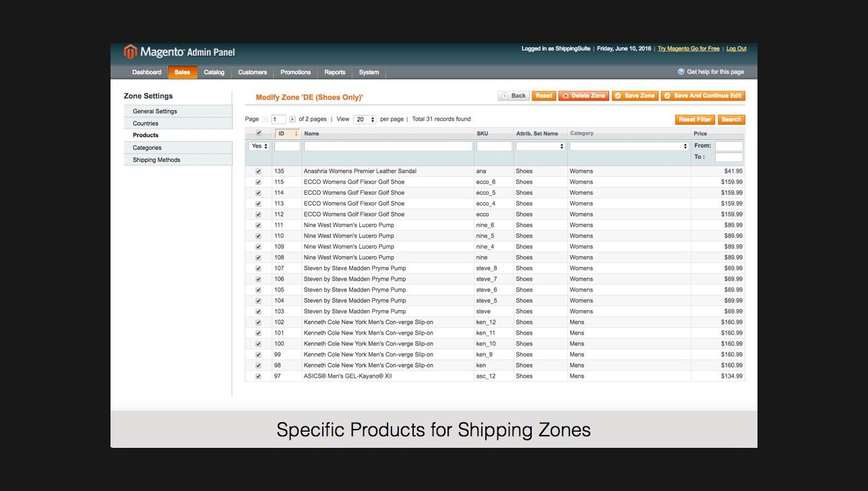The width and height of the screenshot is (868, 491).
Task: Click the ID column sort arrow
Action: pyautogui.click(x=296, y=134)
